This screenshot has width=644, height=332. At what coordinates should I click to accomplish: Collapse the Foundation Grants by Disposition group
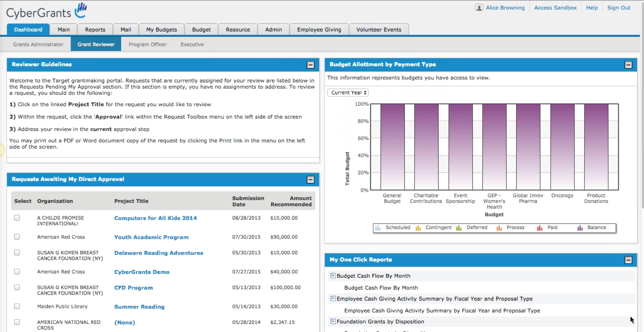click(333, 321)
